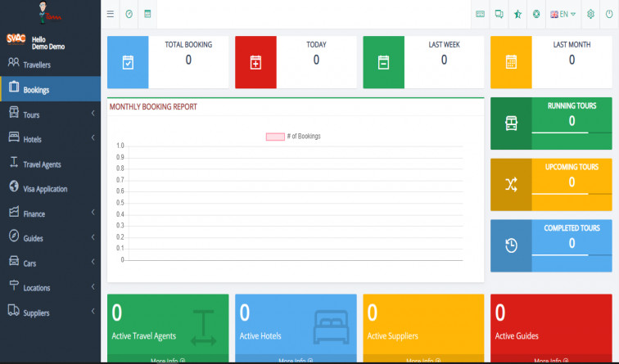Open the Cars menu item

pyautogui.click(x=50, y=263)
